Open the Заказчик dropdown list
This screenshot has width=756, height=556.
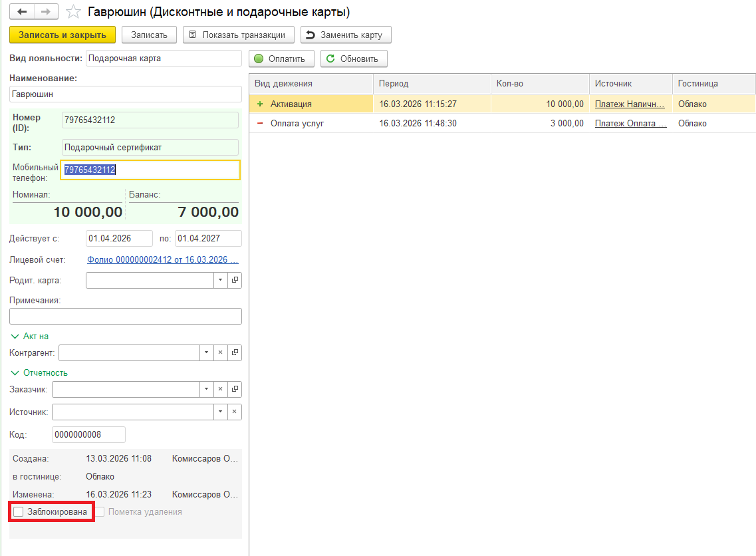click(x=206, y=389)
